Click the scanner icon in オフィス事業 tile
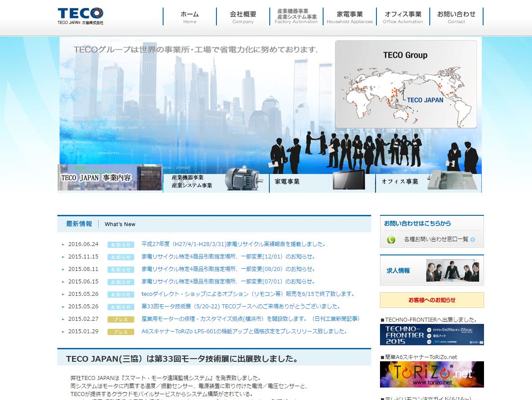 pos(452,180)
